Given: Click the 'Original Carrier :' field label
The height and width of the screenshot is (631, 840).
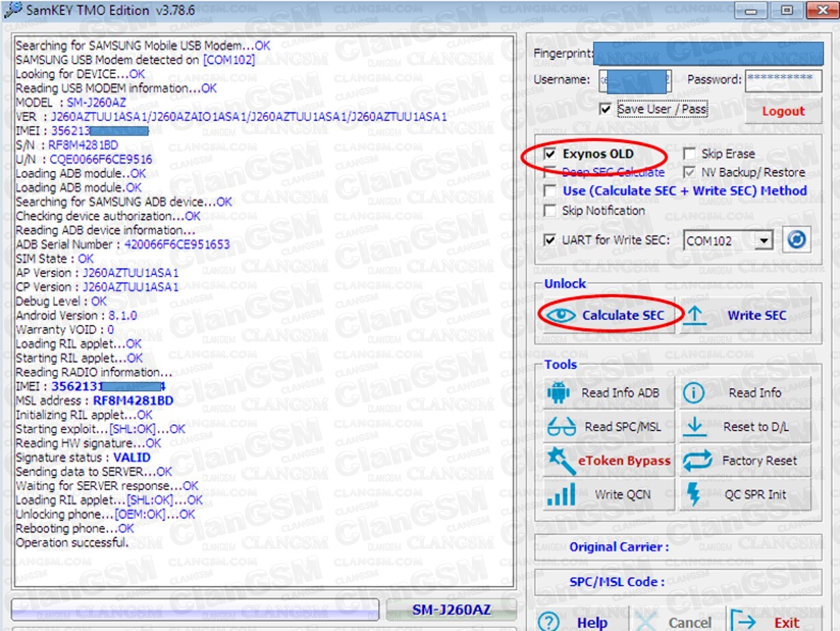Looking at the screenshot, I should coord(619,547).
